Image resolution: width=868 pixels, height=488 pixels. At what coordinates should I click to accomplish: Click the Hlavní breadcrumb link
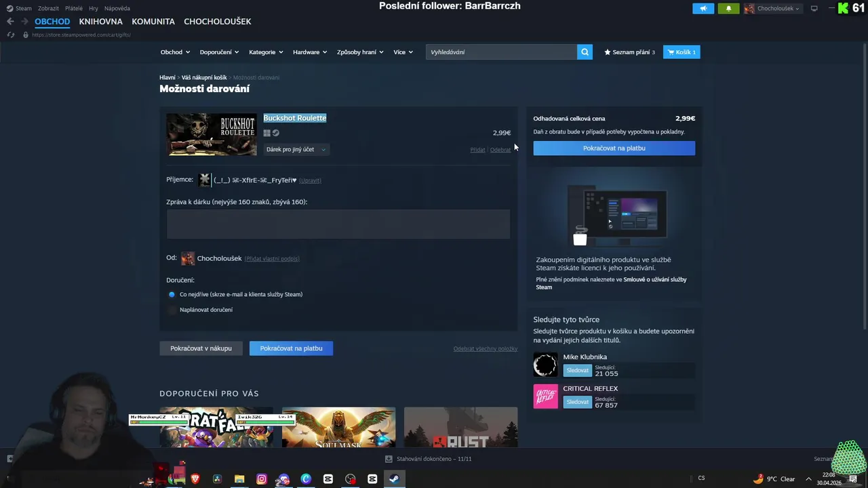(167, 78)
